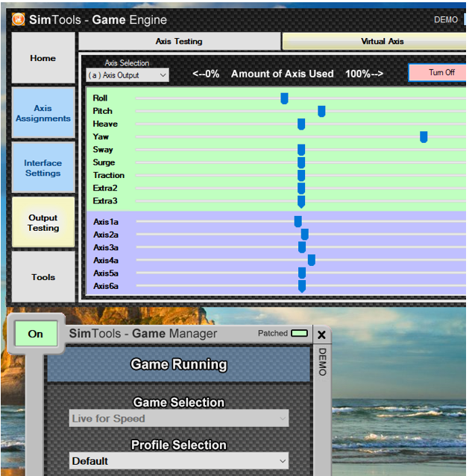This screenshot has width=475, height=476.
Task: Click the Pitch slider handle
Action: 321,111
